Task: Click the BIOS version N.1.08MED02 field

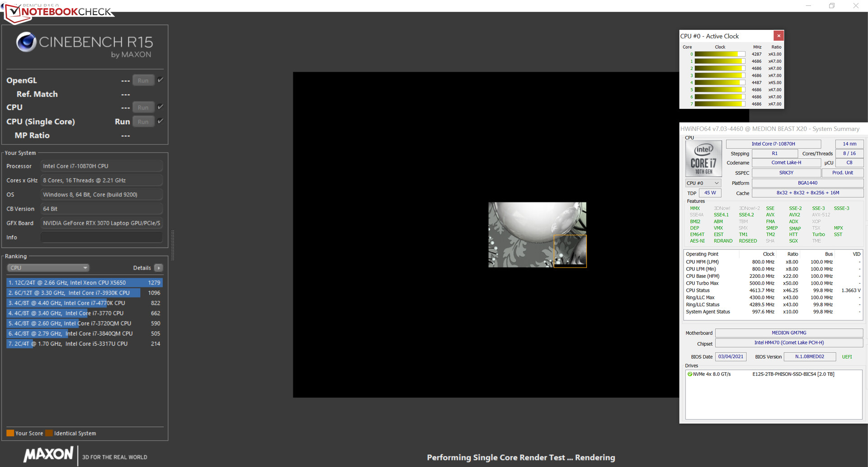Action: pos(810,357)
